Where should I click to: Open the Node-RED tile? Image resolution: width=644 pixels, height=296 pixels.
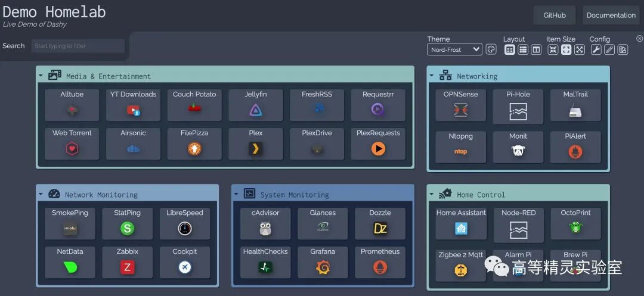(x=518, y=225)
